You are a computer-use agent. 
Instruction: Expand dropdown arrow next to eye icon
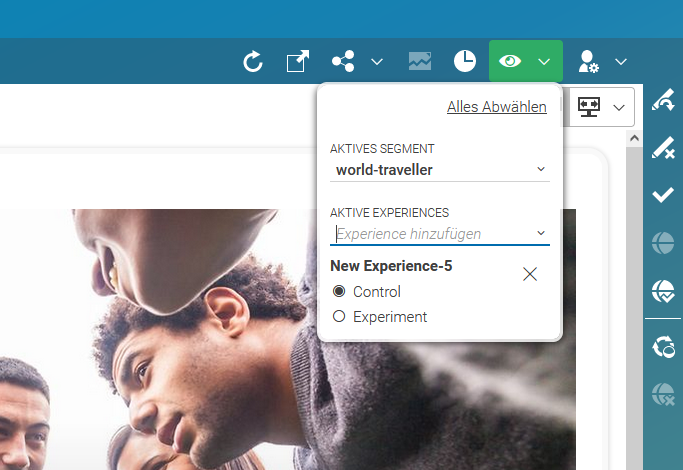pos(544,62)
